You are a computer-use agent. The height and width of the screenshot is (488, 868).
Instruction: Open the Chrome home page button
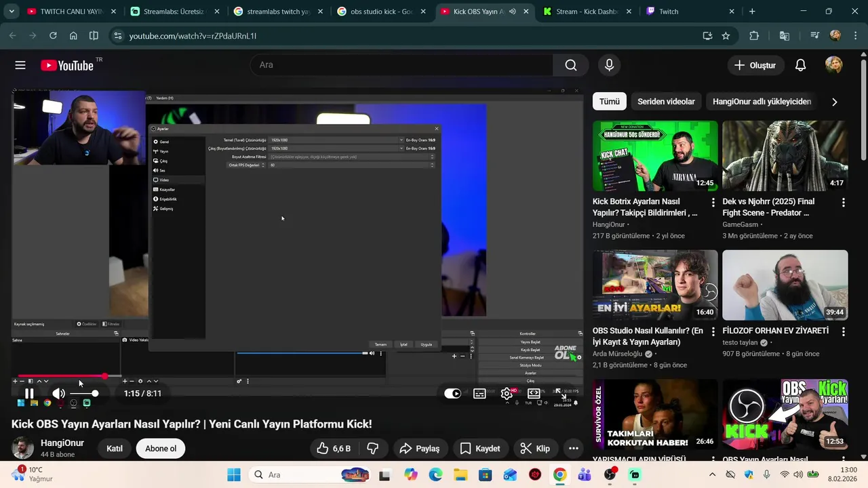pos(73,36)
